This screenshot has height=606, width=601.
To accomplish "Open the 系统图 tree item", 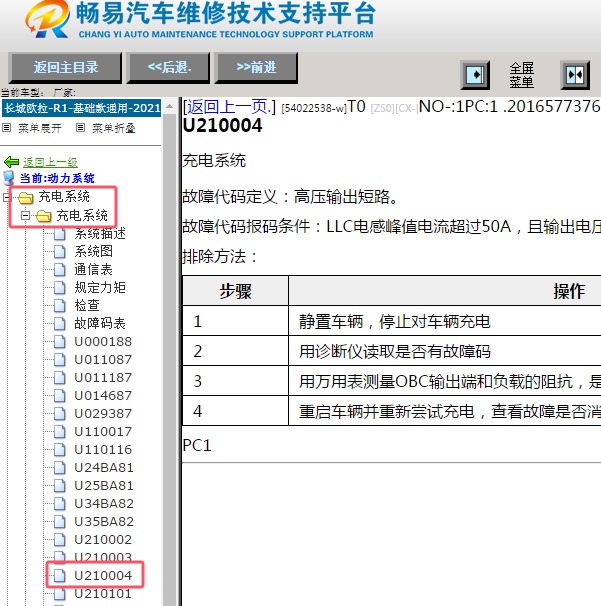I will [94, 252].
